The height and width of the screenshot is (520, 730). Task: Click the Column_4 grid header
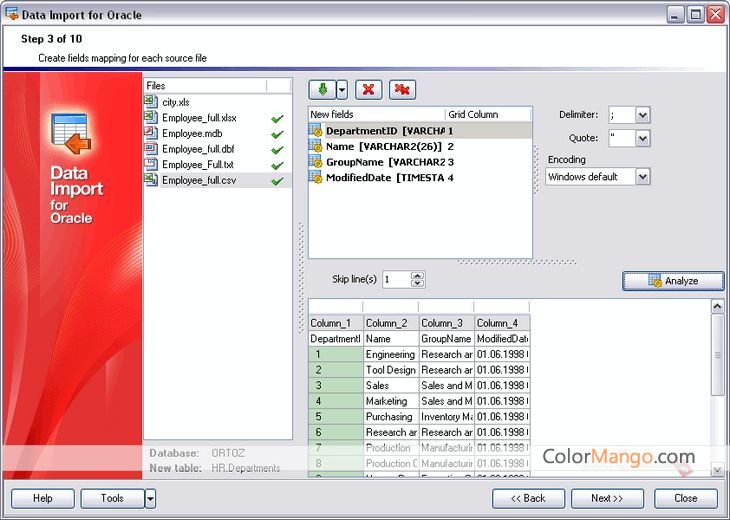tap(502, 323)
